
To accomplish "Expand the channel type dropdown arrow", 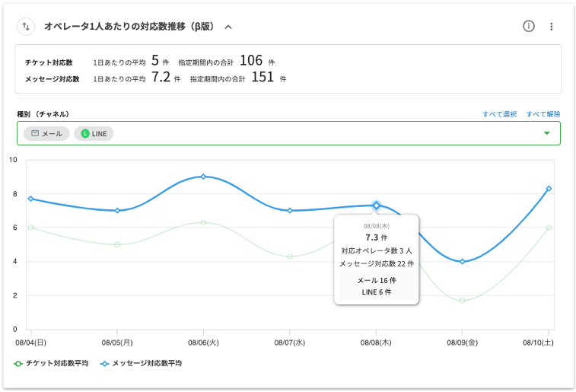I will point(546,133).
